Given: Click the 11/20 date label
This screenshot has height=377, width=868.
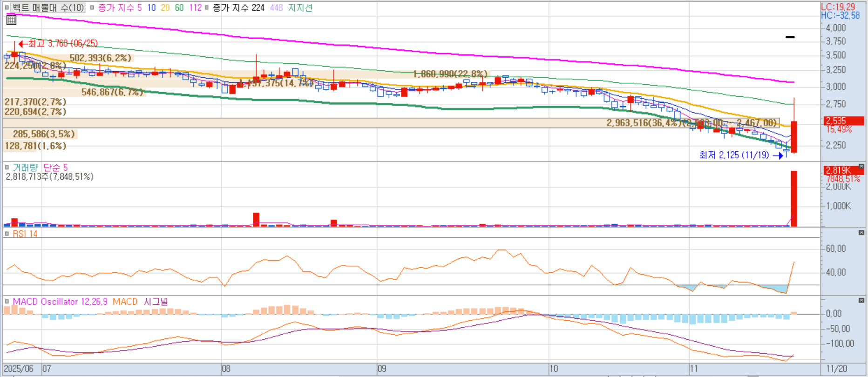Looking at the screenshot, I should coord(837,369).
